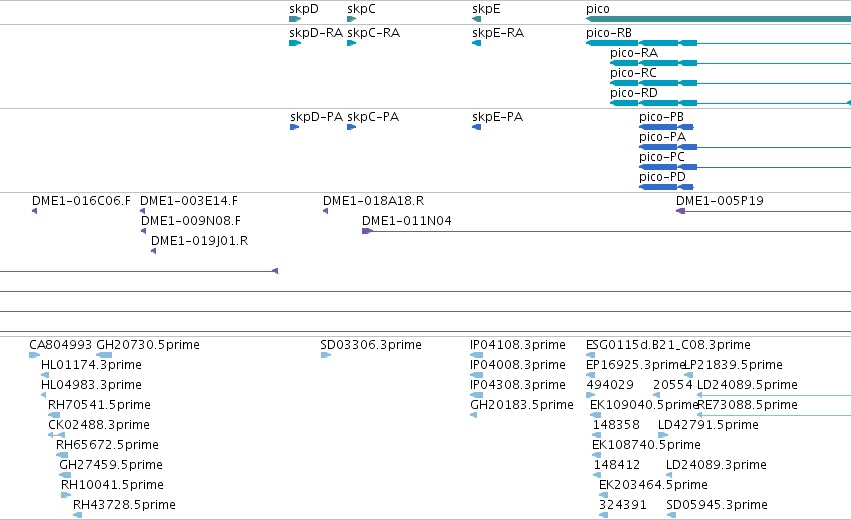
Task: Select the GH20183.5prime EST glyph
Action: point(474,415)
